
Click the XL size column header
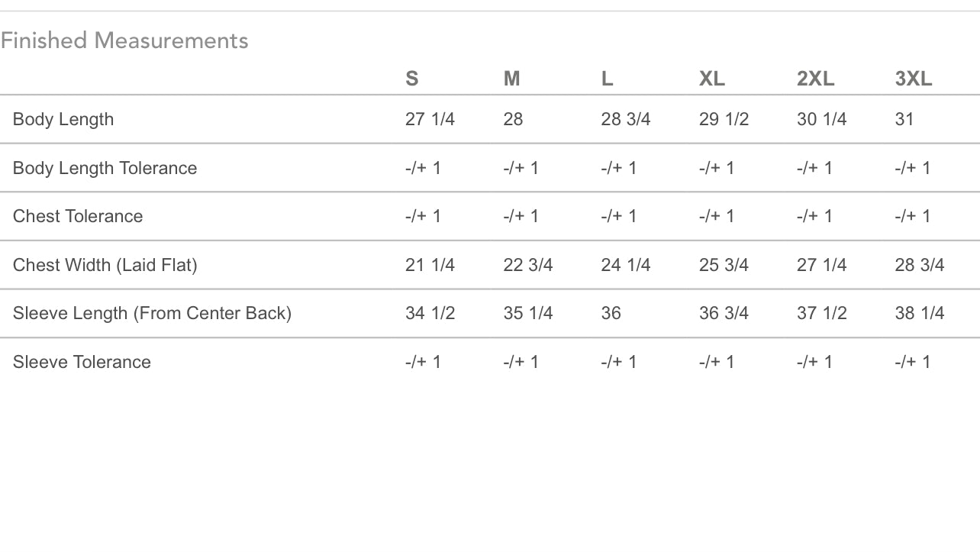tap(712, 79)
